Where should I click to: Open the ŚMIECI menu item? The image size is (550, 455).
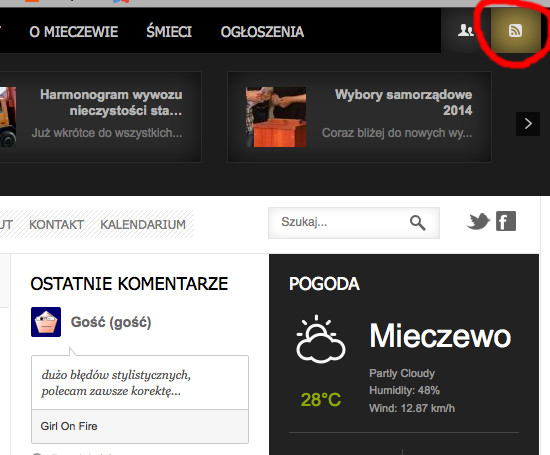(169, 31)
